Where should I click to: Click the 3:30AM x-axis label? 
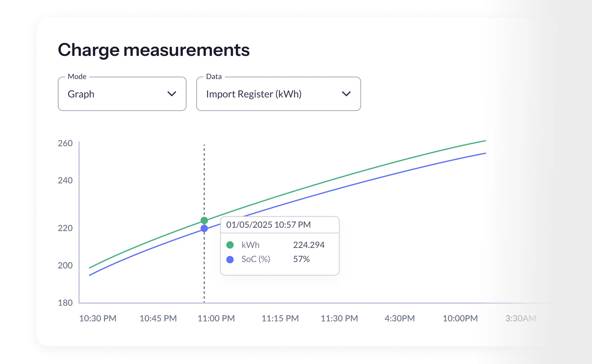(x=521, y=318)
